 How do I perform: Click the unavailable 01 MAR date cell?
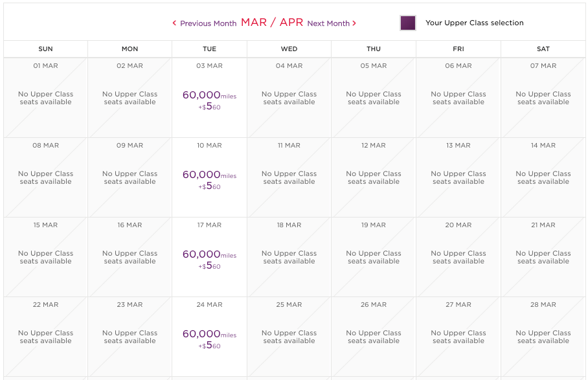coord(45,98)
